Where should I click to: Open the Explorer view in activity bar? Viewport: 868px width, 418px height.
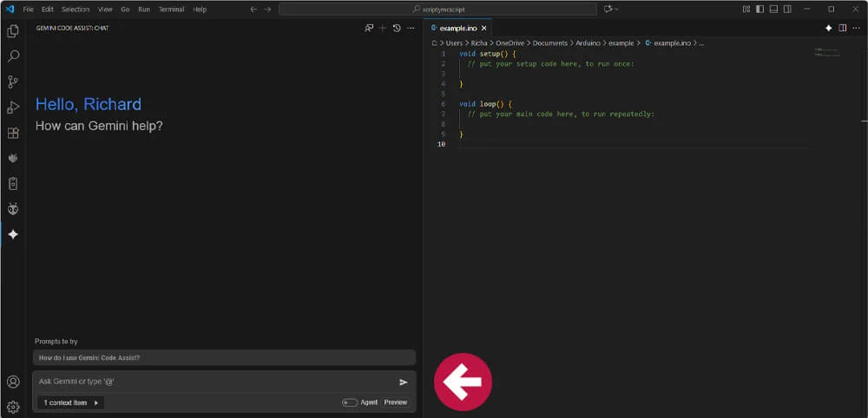13,31
